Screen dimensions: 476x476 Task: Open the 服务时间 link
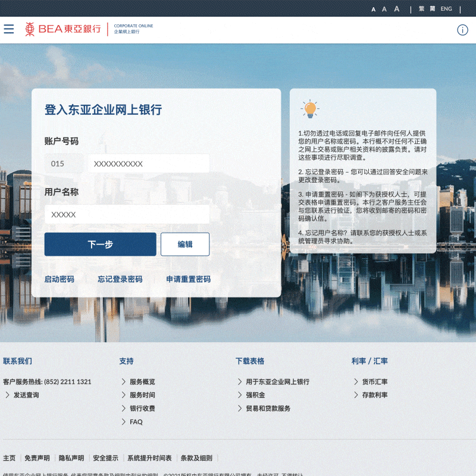(142, 395)
